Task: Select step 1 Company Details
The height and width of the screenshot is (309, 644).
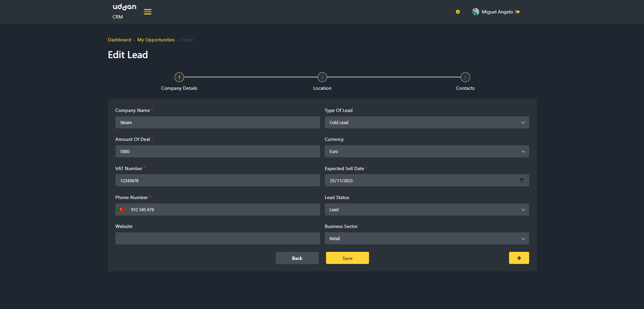Action: 179,77
